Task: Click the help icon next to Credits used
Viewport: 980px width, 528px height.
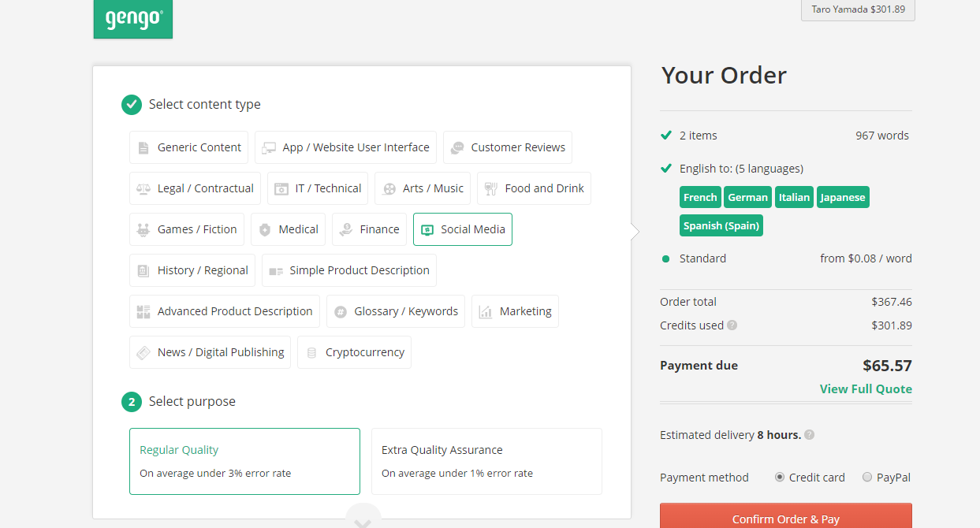Action: click(x=732, y=325)
